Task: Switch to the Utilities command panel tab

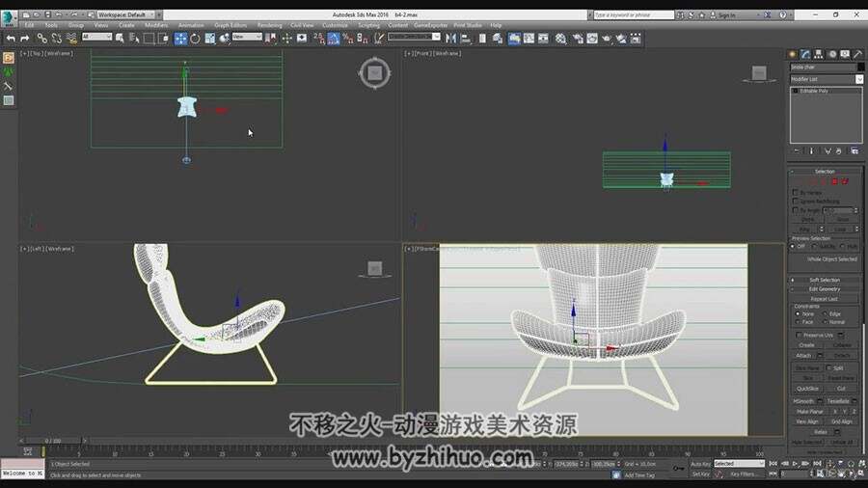Action: pyautogui.click(x=857, y=54)
